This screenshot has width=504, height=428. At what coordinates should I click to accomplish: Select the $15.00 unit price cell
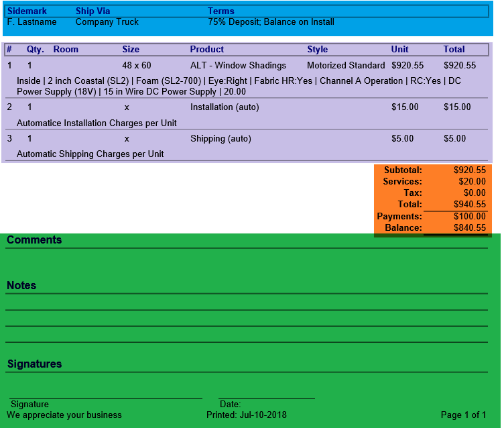[405, 107]
